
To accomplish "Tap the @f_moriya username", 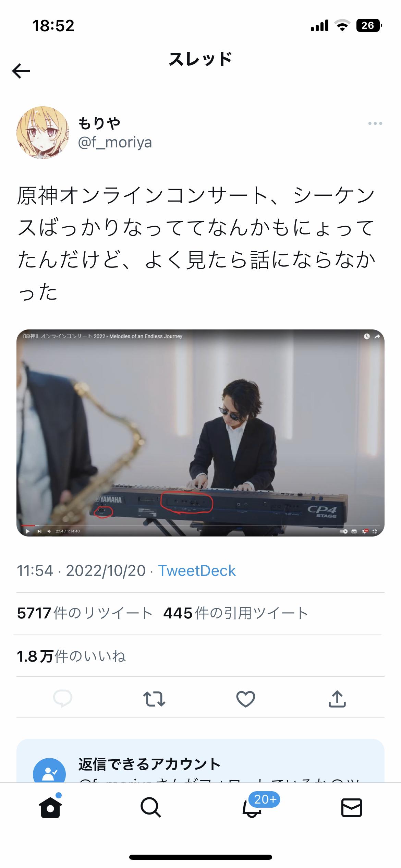I will coord(115,142).
